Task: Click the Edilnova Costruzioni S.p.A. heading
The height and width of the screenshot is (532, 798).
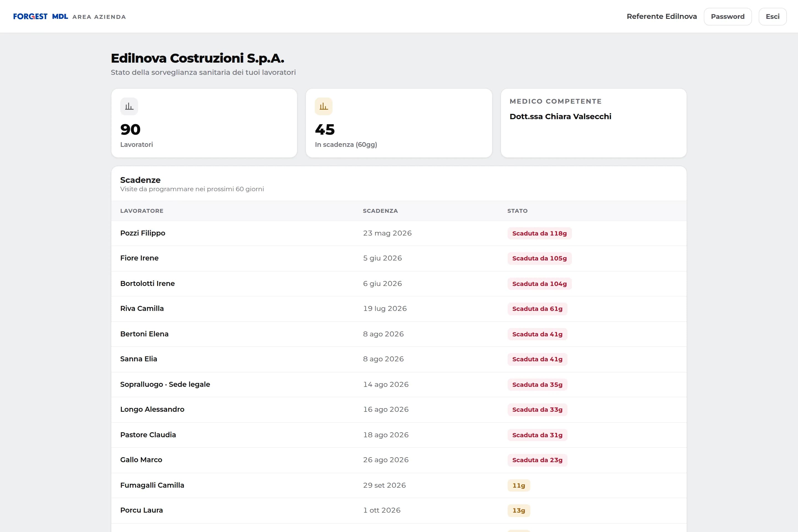Action: coord(198,58)
